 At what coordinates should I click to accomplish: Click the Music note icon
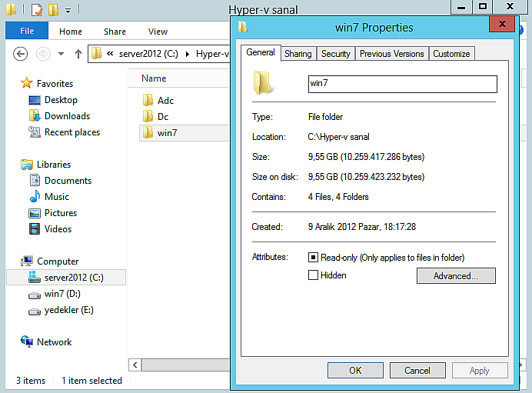[x=35, y=197]
